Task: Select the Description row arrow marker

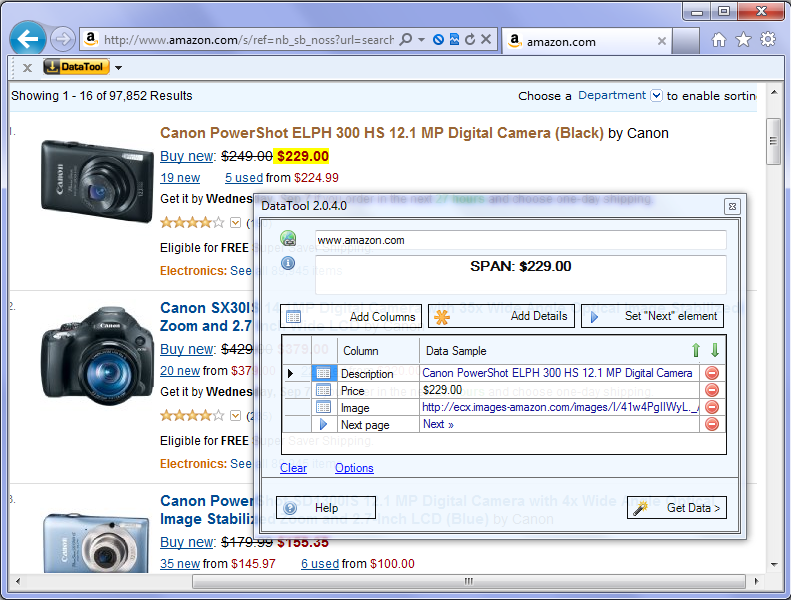Action: [291, 373]
